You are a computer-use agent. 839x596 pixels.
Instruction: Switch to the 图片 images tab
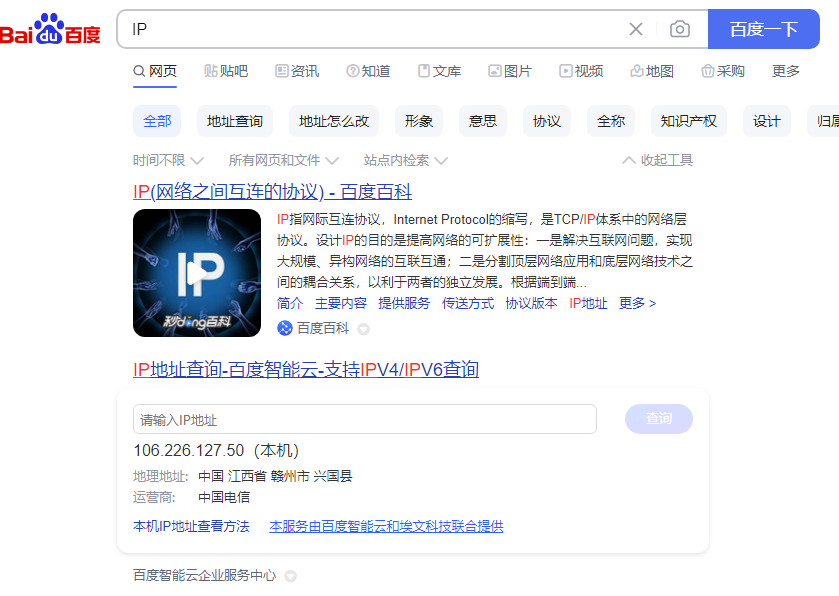pyautogui.click(x=510, y=71)
